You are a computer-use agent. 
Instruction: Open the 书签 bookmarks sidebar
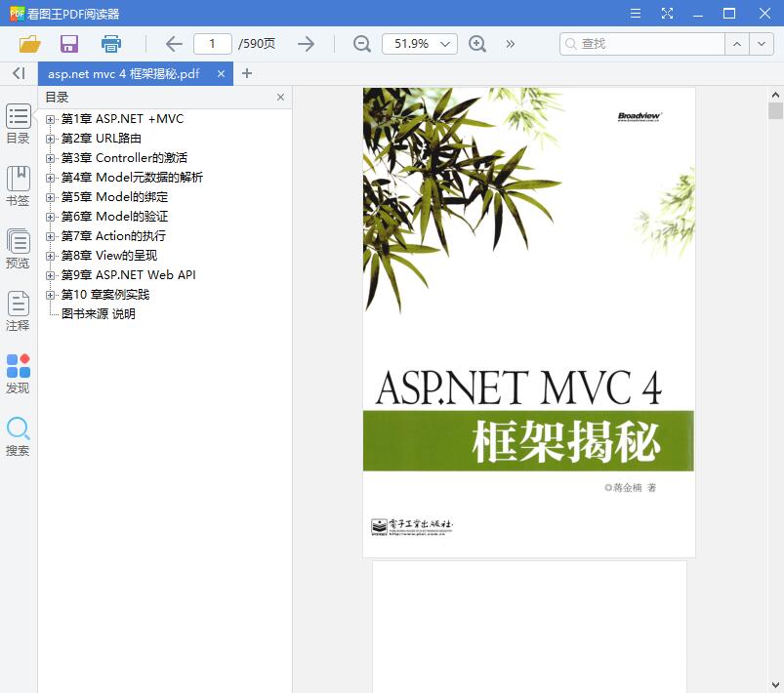[x=18, y=186]
